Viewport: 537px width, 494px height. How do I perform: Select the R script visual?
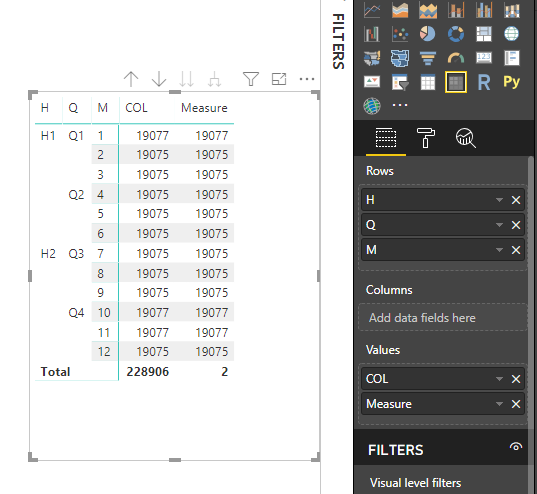pos(484,82)
